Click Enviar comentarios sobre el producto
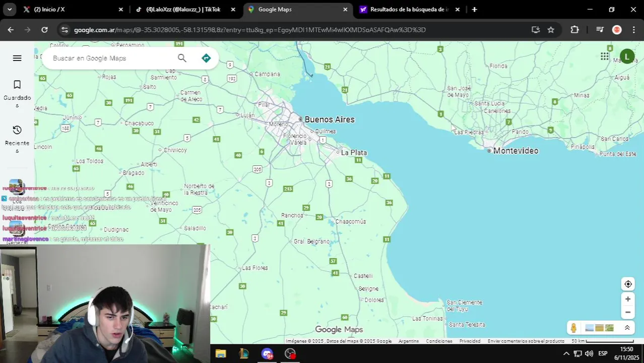644x363 pixels. (x=526, y=341)
